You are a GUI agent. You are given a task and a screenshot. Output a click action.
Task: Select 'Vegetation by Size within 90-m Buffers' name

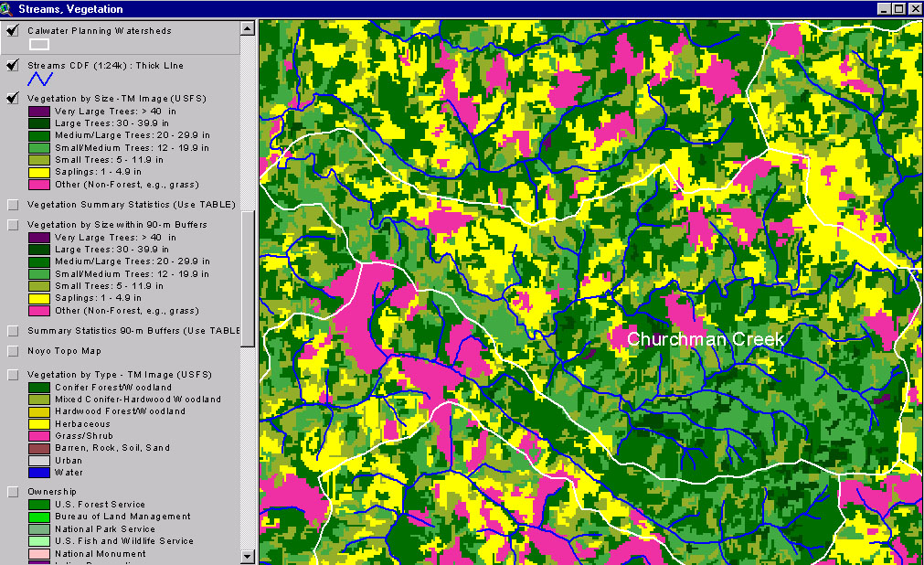pyautogui.click(x=117, y=225)
